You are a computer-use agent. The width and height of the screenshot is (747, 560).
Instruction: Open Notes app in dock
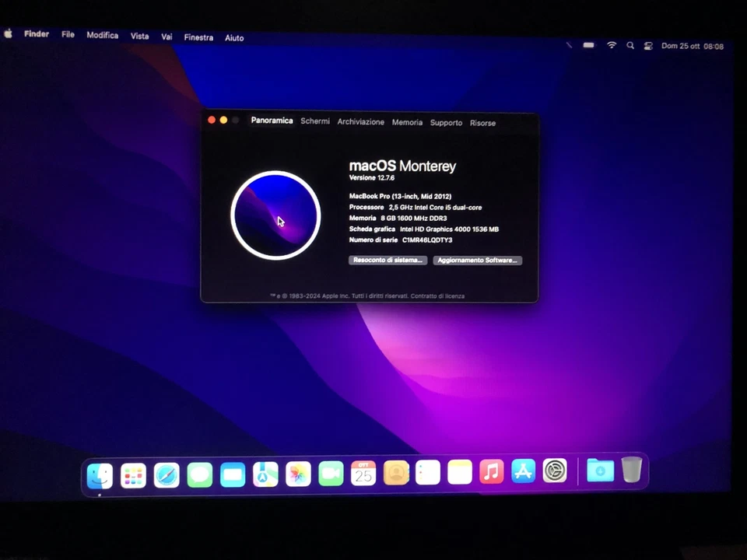[x=460, y=472]
